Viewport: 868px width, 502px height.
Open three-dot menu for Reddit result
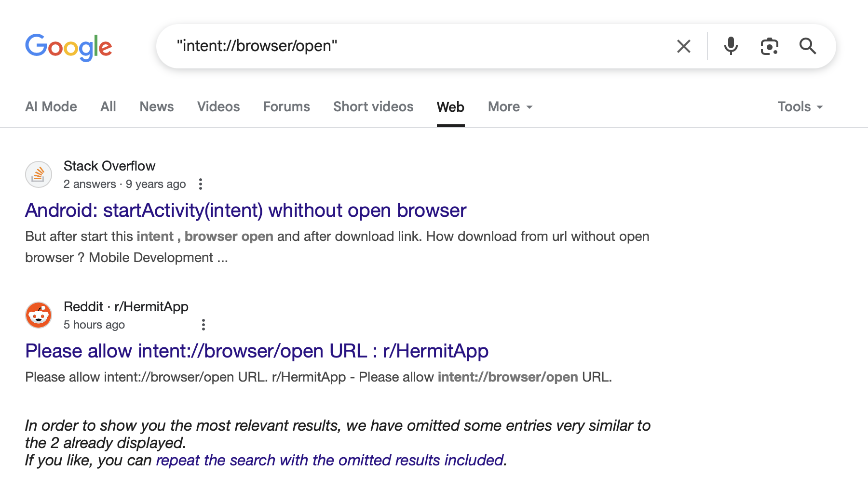[203, 325]
